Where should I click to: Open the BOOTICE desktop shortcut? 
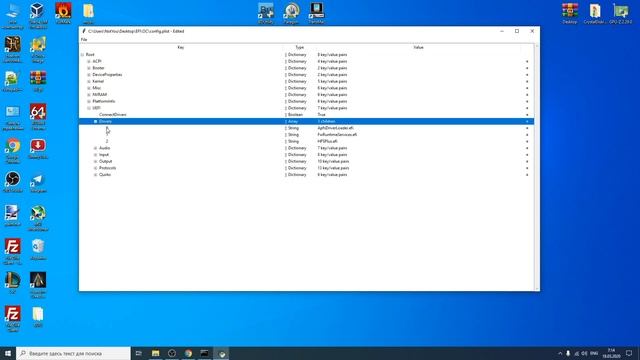[266, 13]
